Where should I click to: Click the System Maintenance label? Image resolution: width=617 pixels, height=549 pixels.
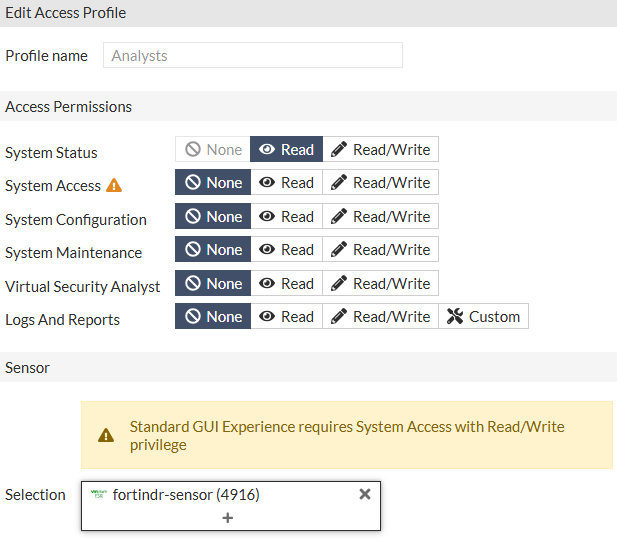(x=73, y=253)
